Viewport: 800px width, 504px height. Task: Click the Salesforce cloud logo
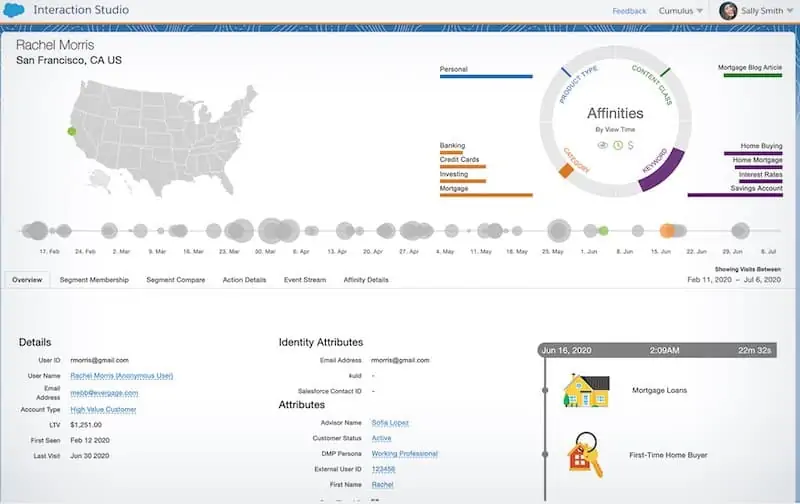13,10
